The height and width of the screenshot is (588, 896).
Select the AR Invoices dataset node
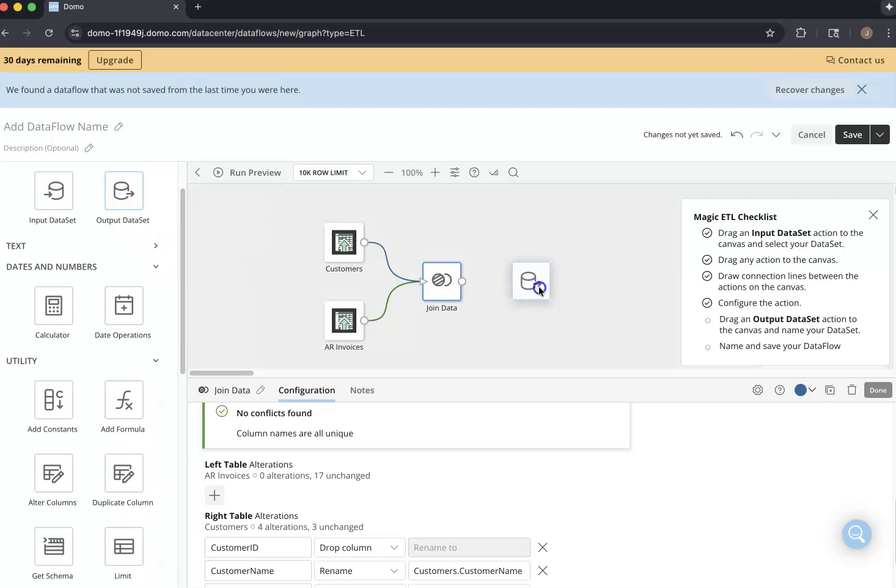click(x=344, y=321)
